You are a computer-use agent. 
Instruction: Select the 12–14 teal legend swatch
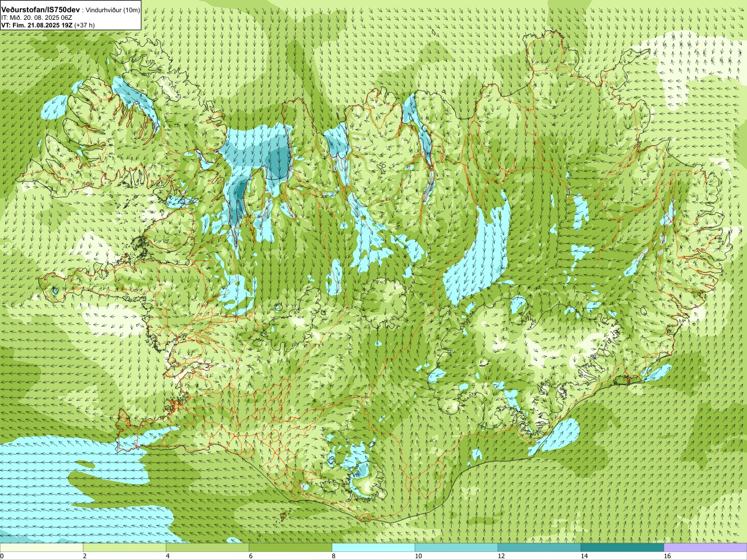(x=539, y=548)
